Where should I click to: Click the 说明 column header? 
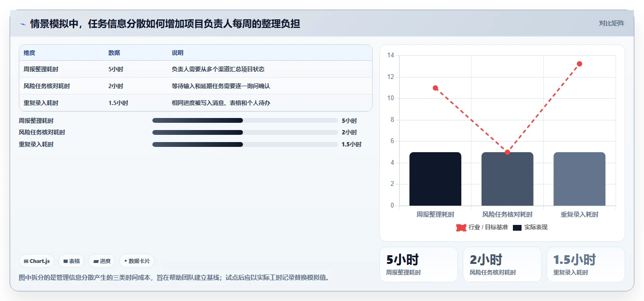pos(177,53)
